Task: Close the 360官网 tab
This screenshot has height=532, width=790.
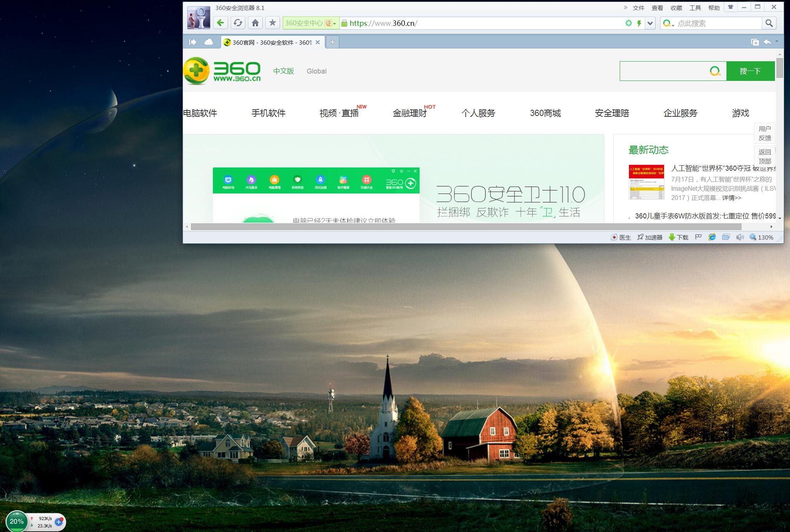Action: 318,42
